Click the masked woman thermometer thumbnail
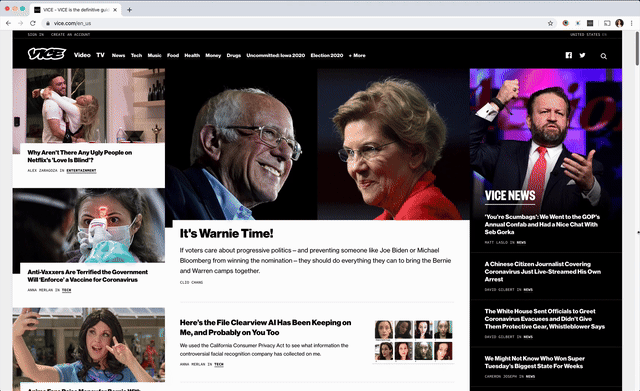Screen dimensions: 640x391 (89, 225)
